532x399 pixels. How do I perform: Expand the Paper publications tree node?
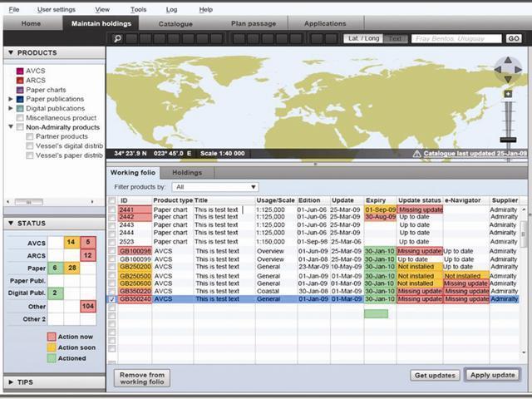coord(11,99)
